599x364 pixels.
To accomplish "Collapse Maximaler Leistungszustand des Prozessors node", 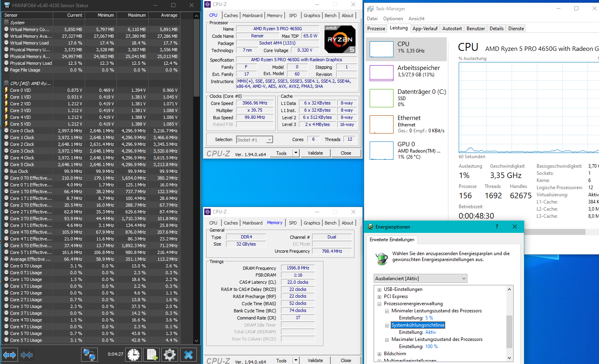I will tap(387, 340).
